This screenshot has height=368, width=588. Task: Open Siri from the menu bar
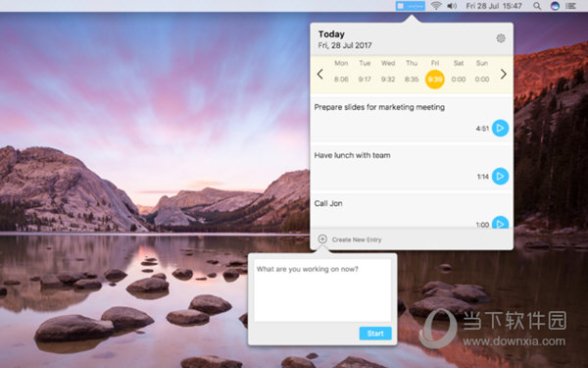tap(555, 6)
